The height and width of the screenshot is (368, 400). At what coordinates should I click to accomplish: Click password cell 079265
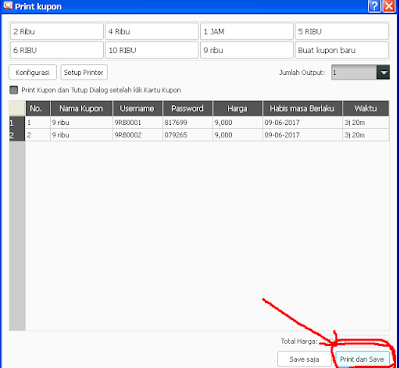click(187, 135)
